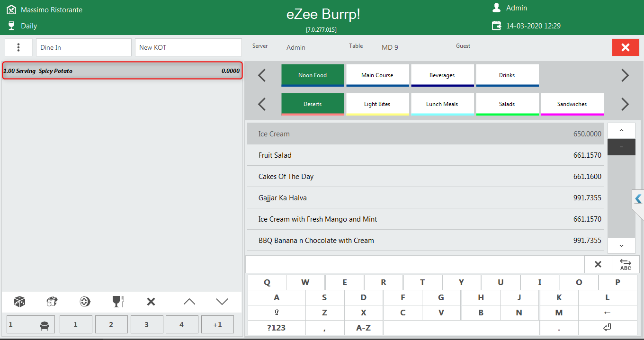Open the Salads sub-category
The height and width of the screenshot is (340, 644).
pos(507,104)
